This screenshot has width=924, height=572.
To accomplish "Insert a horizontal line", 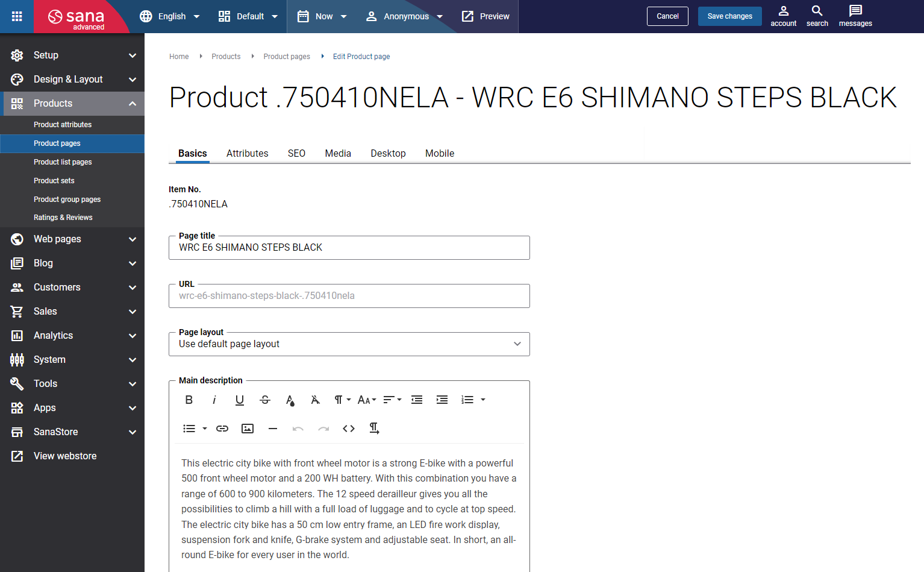I will 273,429.
